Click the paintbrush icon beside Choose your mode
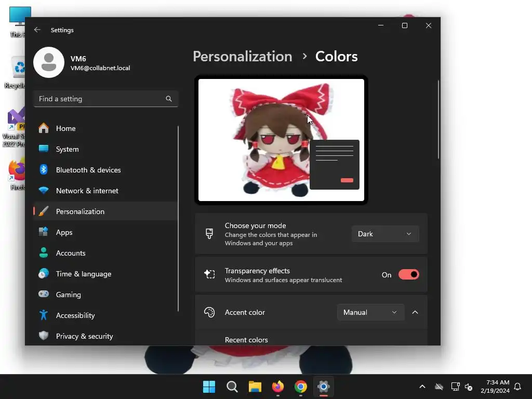This screenshot has height=399, width=532. [x=209, y=234]
